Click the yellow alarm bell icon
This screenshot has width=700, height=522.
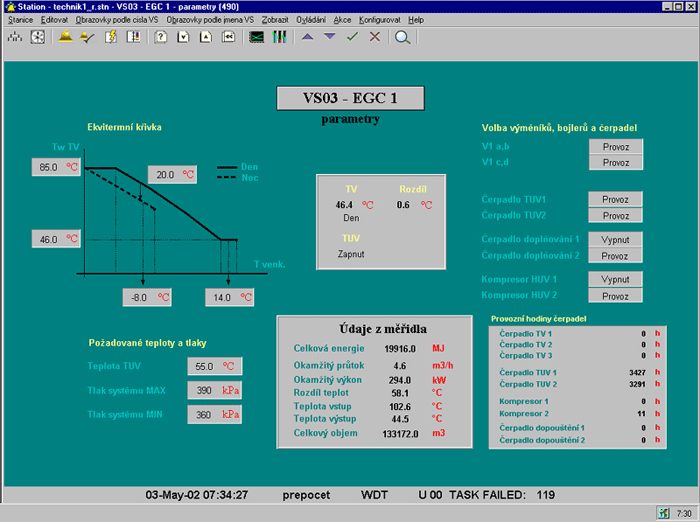(x=65, y=37)
